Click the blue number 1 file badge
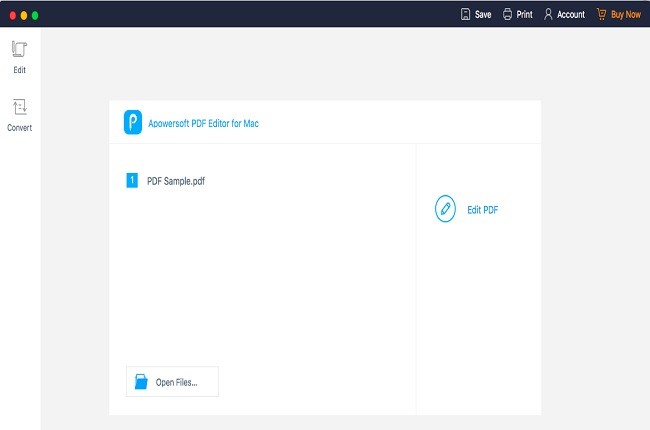Image resolution: width=650 pixels, height=430 pixels. 132,181
